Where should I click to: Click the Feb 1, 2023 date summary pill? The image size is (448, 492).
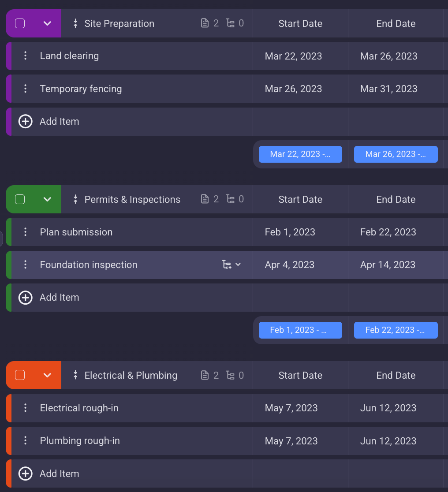coord(300,330)
